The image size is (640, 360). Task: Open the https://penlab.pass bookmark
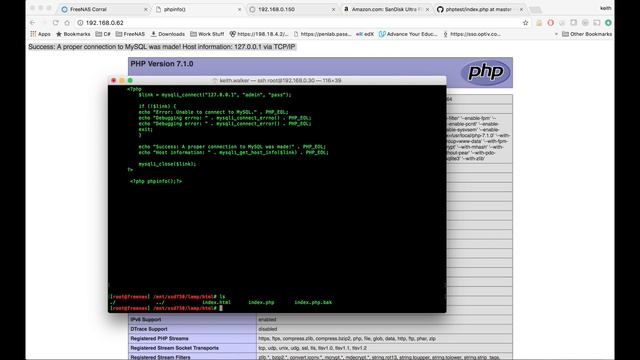pos(322,34)
